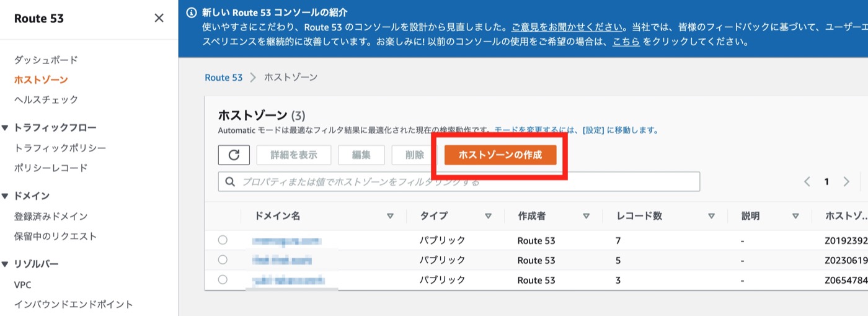The height and width of the screenshot is (316, 868).
Task: Open ヘルスチェック in sidebar
Action: (x=46, y=99)
